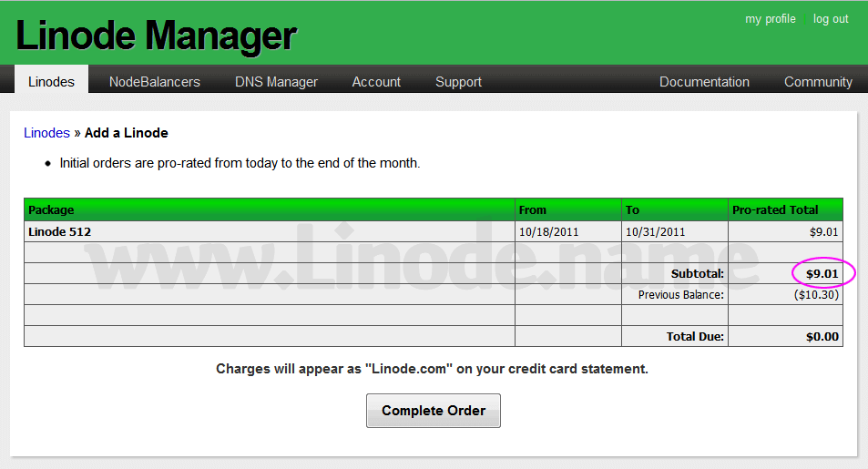Follow the Linodes breadcrumb link
Image resolution: width=868 pixels, height=469 pixels.
[x=46, y=133]
